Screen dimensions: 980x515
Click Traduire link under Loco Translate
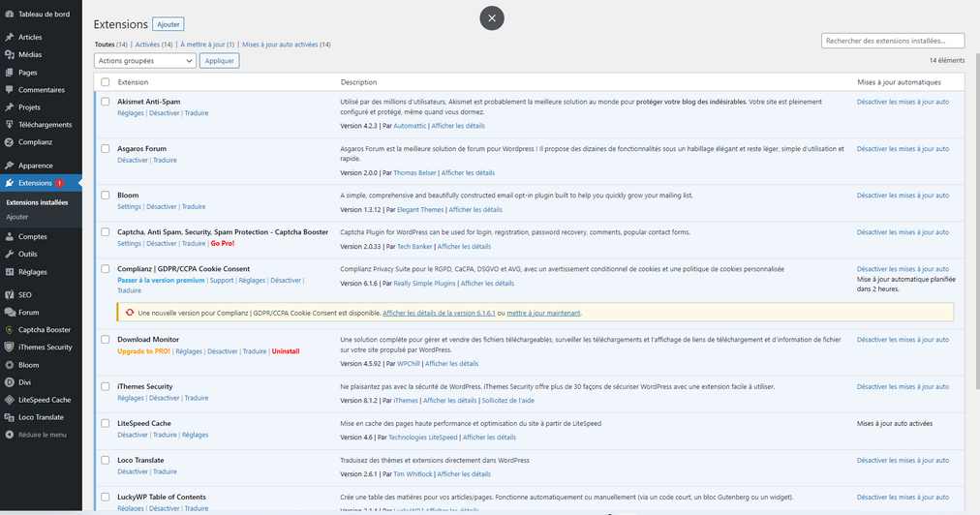pyautogui.click(x=165, y=471)
